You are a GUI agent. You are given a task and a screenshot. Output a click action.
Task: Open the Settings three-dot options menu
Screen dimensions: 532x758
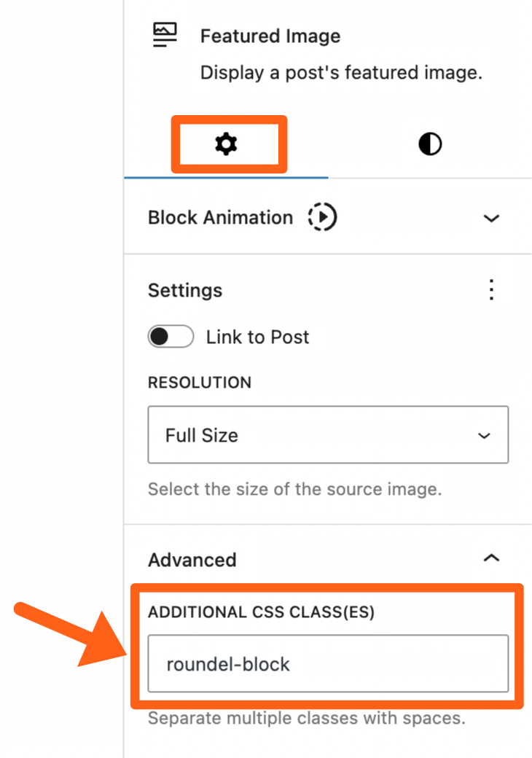click(492, 290)
